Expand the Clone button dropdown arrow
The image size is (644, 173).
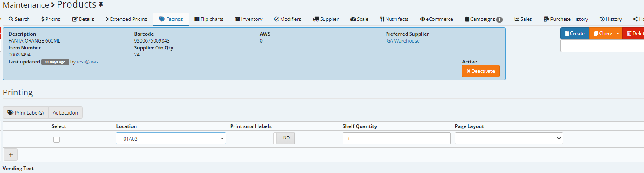coord(617,34)
